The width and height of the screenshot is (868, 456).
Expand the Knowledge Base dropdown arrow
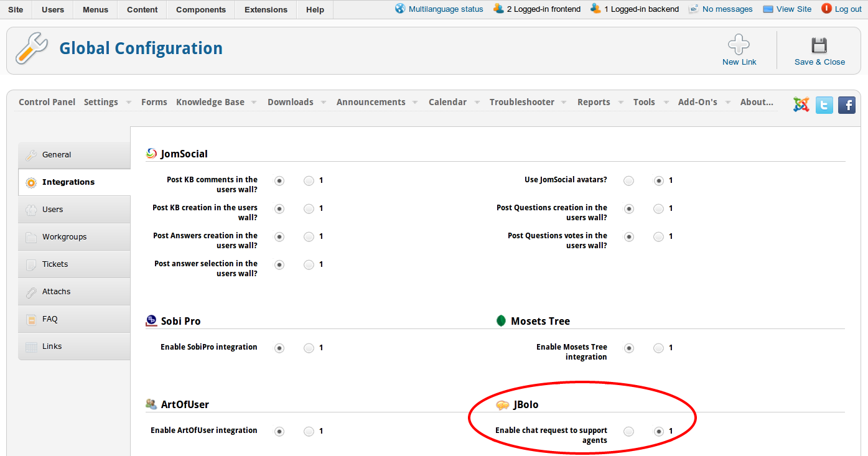[x=253, y=103]
